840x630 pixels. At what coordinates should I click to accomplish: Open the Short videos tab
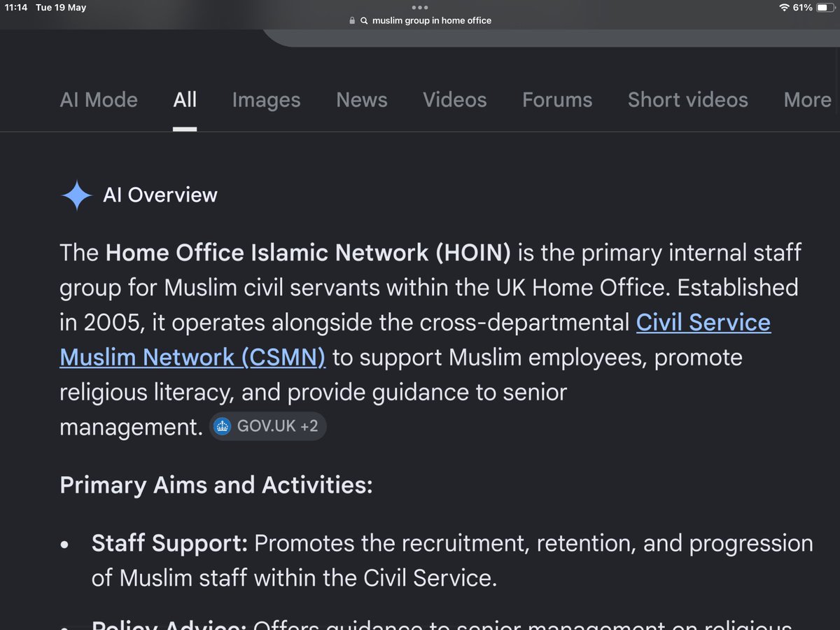pyautogui.click(x=688, y=100)
